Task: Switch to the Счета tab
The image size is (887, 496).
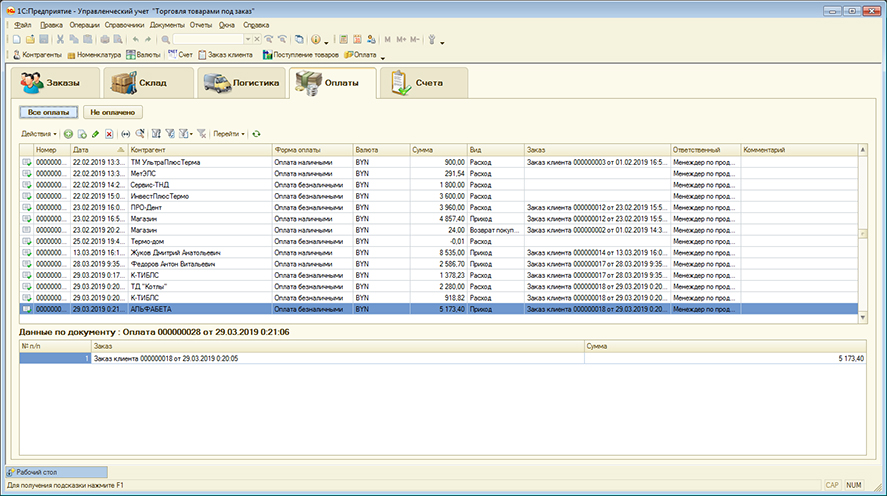Action: pos(425,83)
